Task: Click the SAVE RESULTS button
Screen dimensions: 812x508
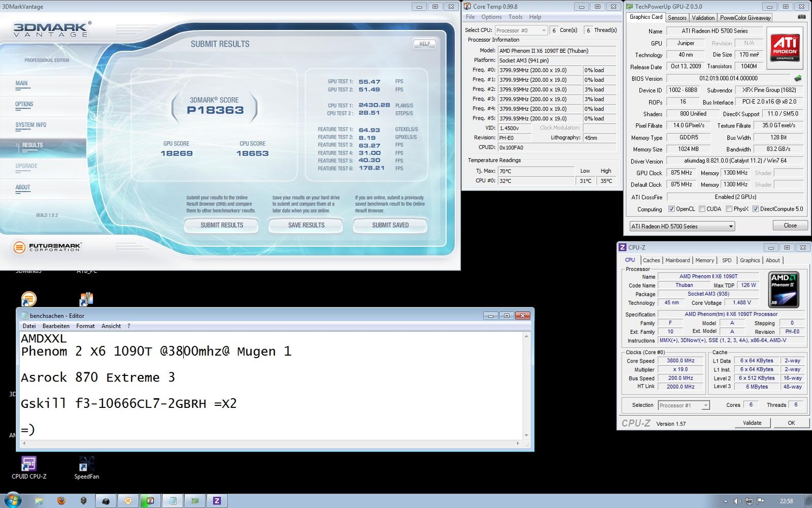Action: point(306,226)
